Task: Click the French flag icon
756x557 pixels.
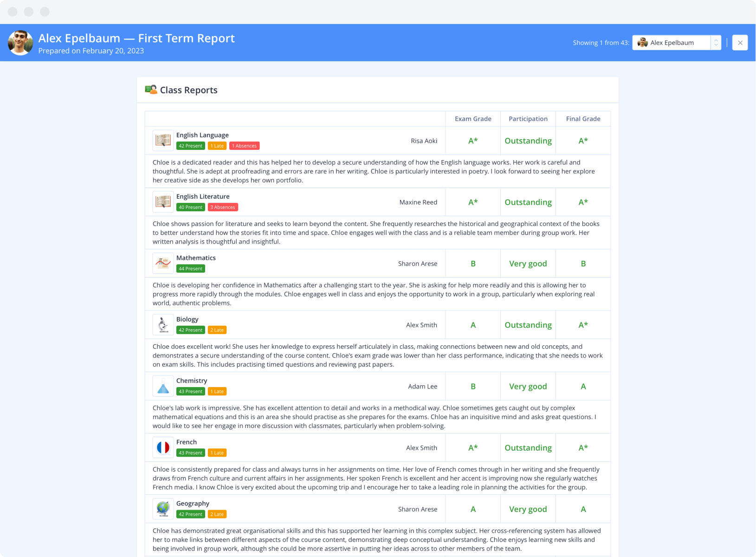Action: [x=163, y=447]
